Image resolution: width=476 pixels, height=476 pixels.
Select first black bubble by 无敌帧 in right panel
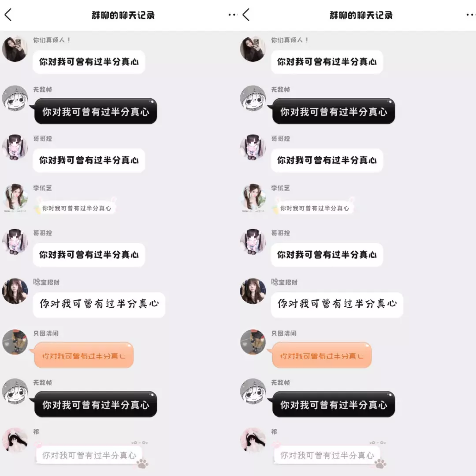pyautogui.click(x=333, y=111)
